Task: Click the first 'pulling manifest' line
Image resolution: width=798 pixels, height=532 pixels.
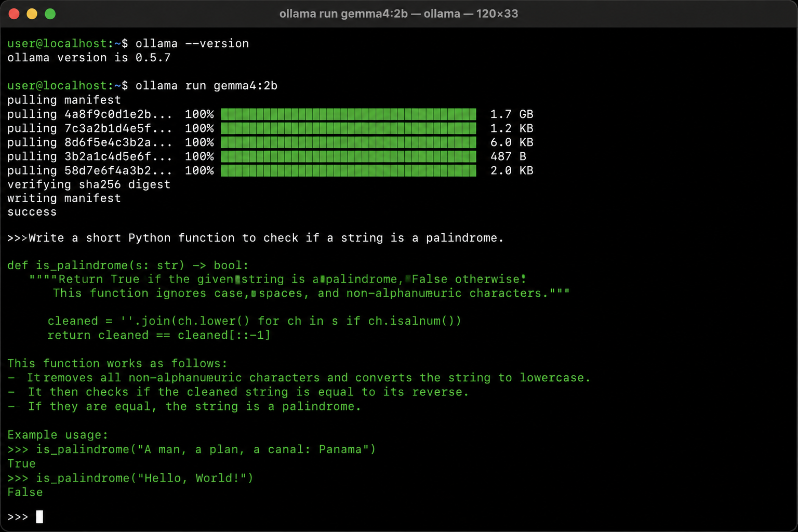Action: click(x=64, y=100)
